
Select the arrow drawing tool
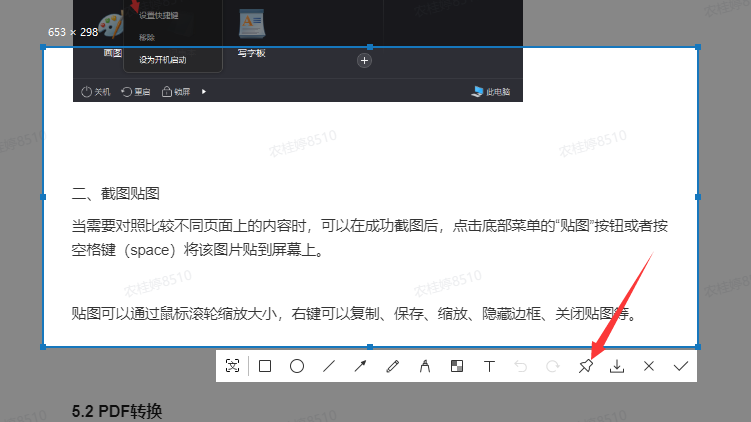(361, 366)
